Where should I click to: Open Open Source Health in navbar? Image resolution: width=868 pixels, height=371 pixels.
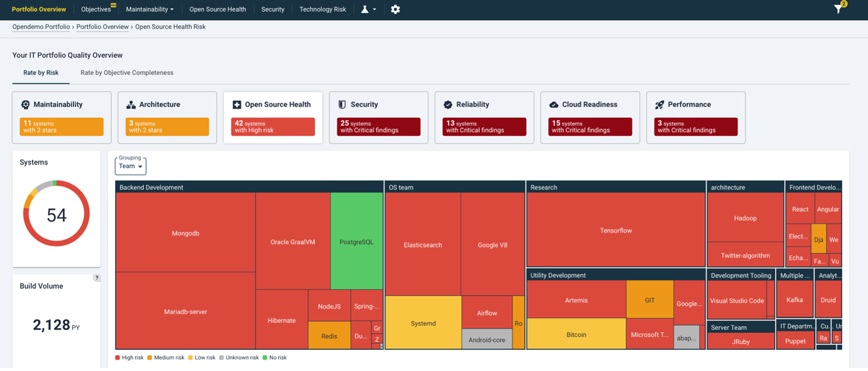coord(217,9)
